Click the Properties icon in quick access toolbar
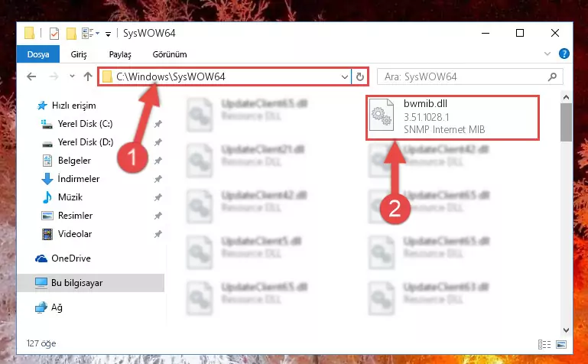Image resolution: width=588 pixels, height=364 pixels. click(54, 34)
